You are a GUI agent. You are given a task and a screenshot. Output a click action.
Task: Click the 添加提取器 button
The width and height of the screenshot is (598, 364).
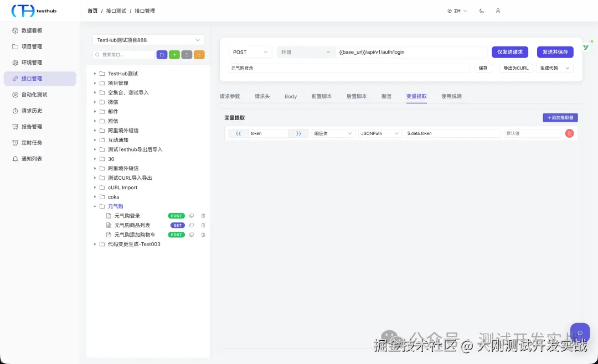tap(560, 118)
